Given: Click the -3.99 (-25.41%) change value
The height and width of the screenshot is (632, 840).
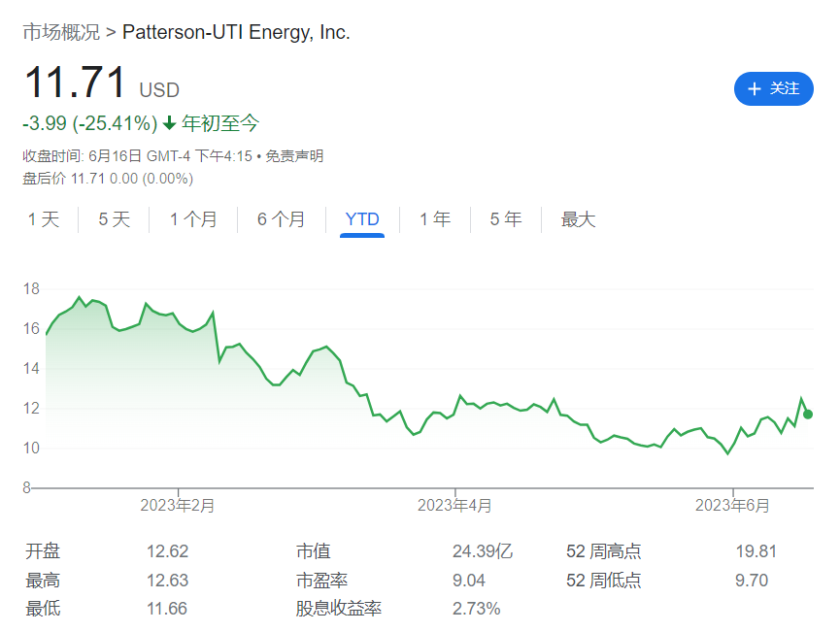Looking at the screenshot, I should point(90,123).
